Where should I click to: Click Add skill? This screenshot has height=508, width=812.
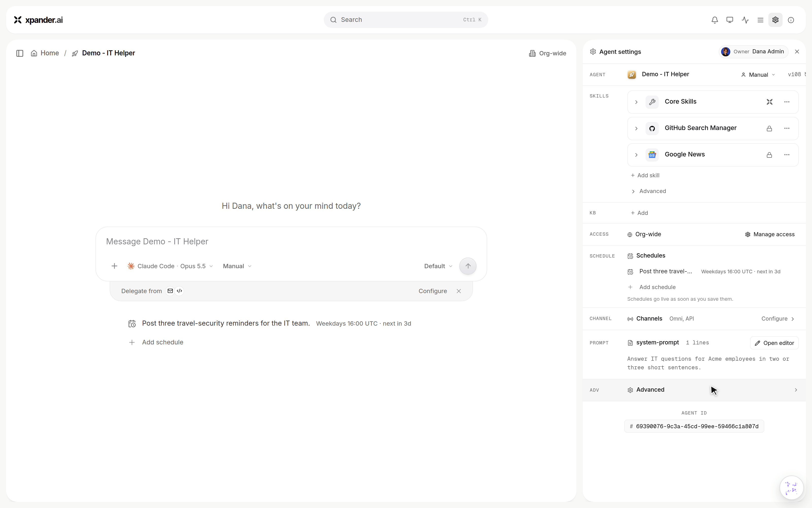[645, 175]
